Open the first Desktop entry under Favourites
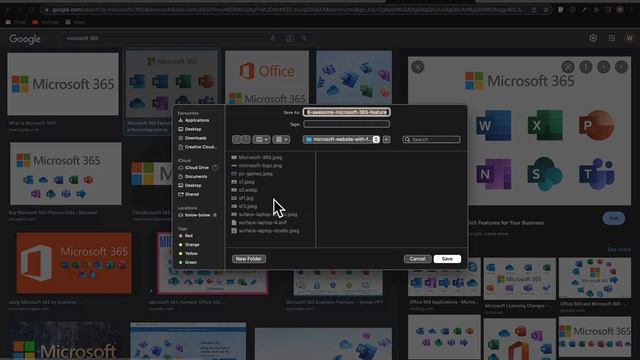 click(190, 129)
